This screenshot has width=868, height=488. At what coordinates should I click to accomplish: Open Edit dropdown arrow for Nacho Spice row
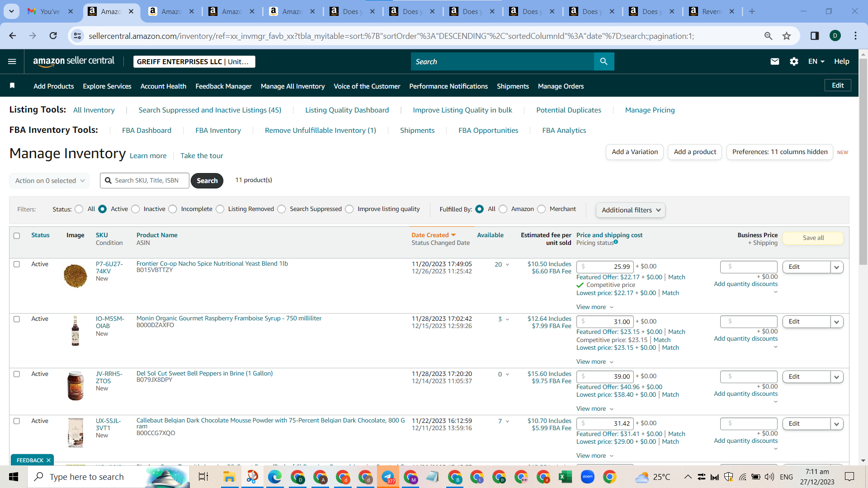tap(836, 267)
